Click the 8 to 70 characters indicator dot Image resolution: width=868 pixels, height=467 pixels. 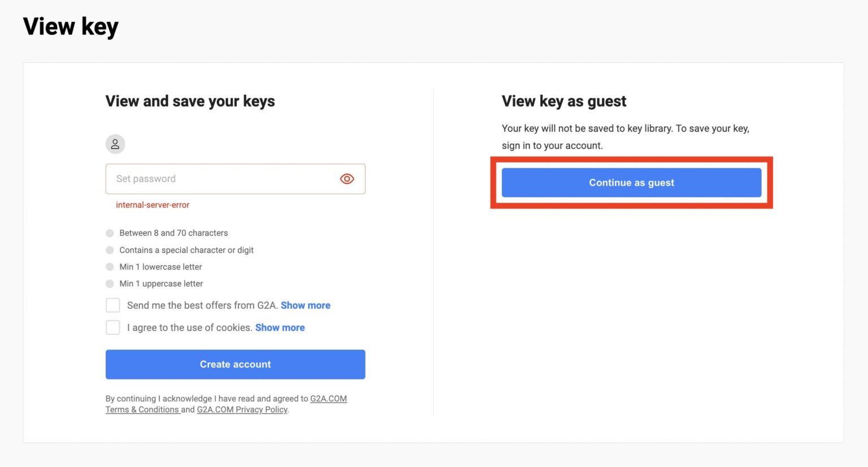[110, 233]
